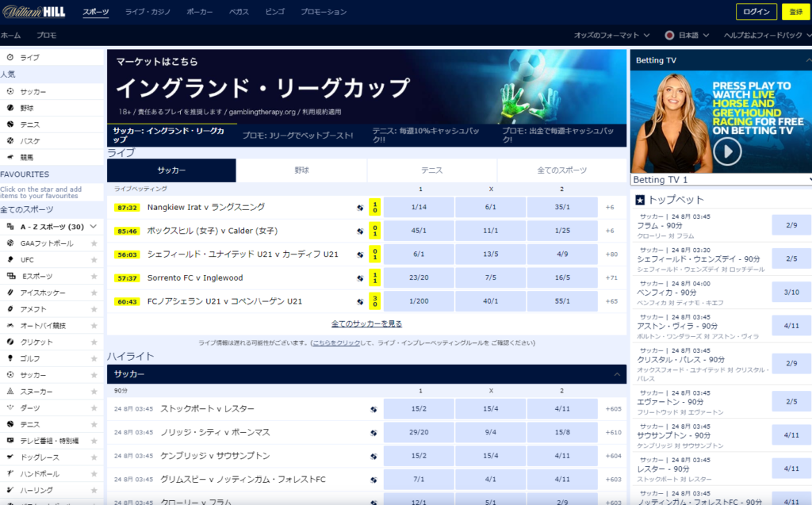Viewport: 812px width, 505px height.
Task: Click the popular テニス sidebar icon
Action: (x=10, y=124)
